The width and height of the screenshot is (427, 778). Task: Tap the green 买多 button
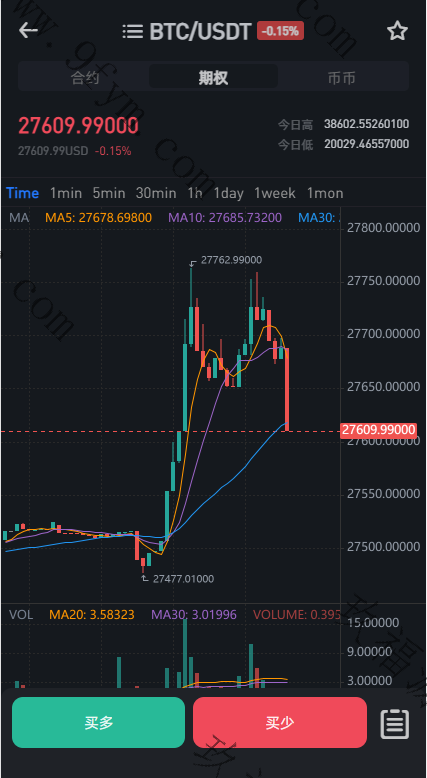[x=99, y=722]
